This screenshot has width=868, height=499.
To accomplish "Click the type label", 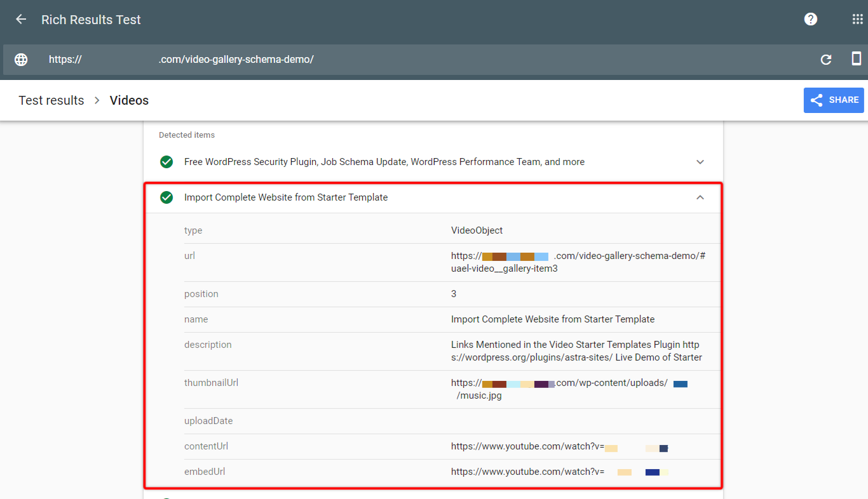I will click(193, 230).
